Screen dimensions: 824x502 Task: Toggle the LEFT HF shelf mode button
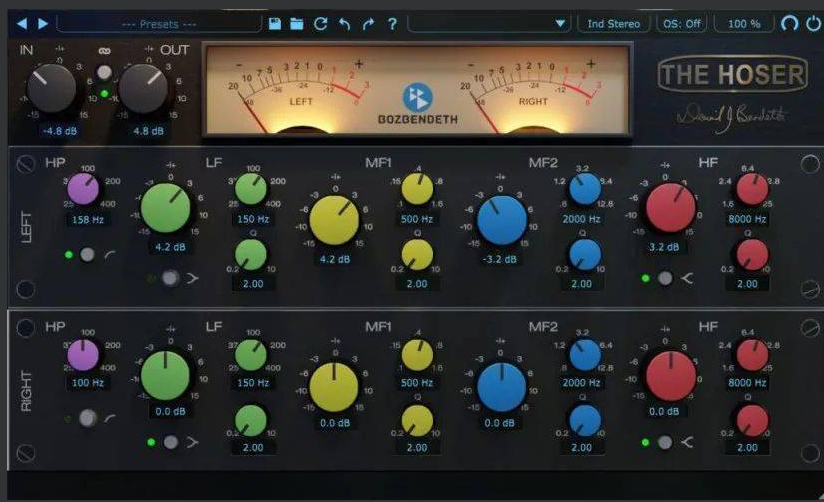click(665, 278)
